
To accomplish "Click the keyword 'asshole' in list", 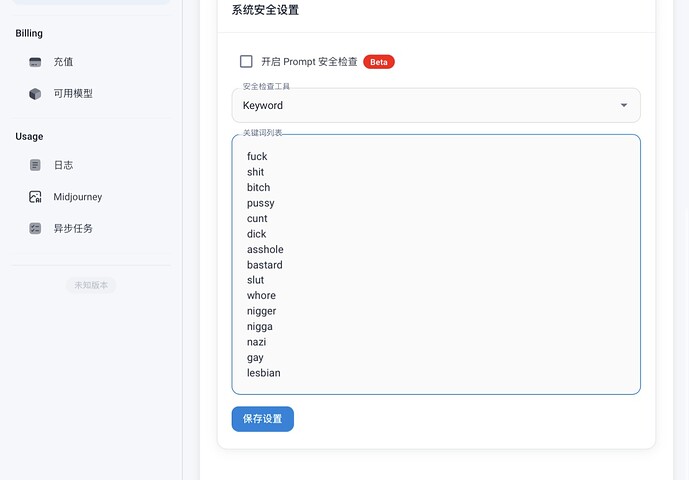I will click(x=265, y=249).
